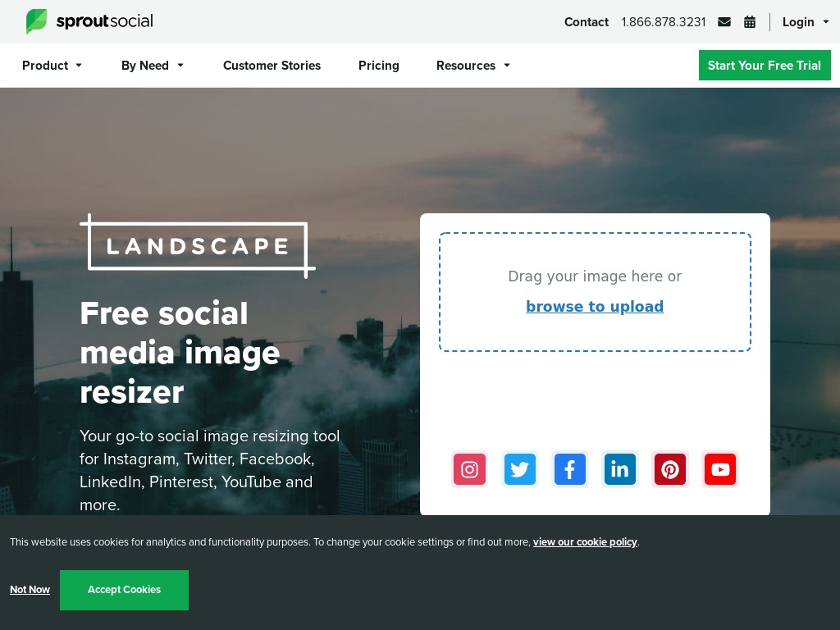
Task: Click Start Your Free Trial button
Action: pos(765,66)
